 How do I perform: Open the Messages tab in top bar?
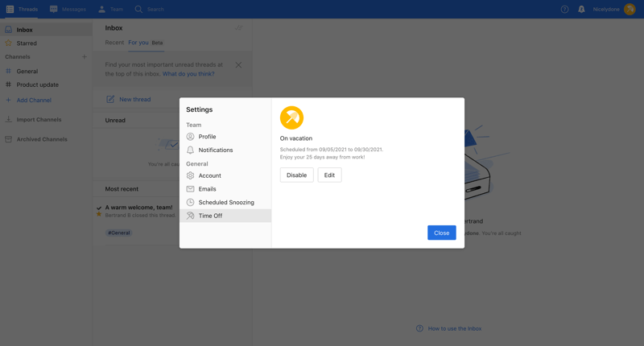coord(68,9)
